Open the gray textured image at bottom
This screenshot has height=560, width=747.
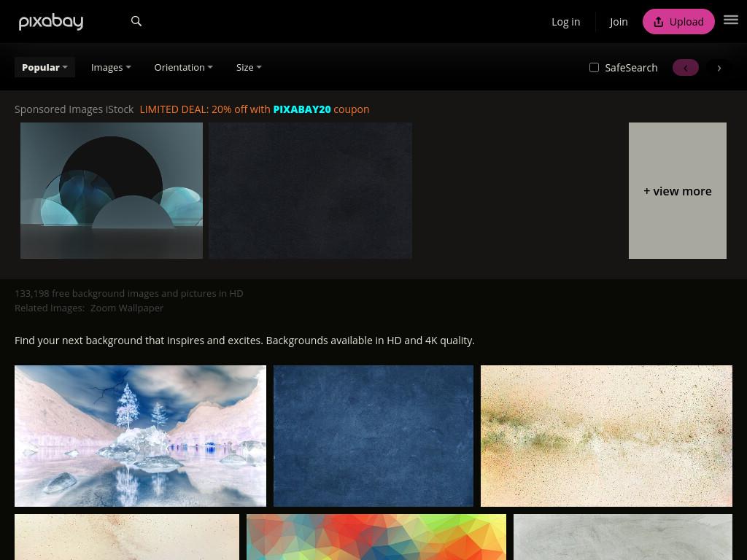[x=623, y=537]
